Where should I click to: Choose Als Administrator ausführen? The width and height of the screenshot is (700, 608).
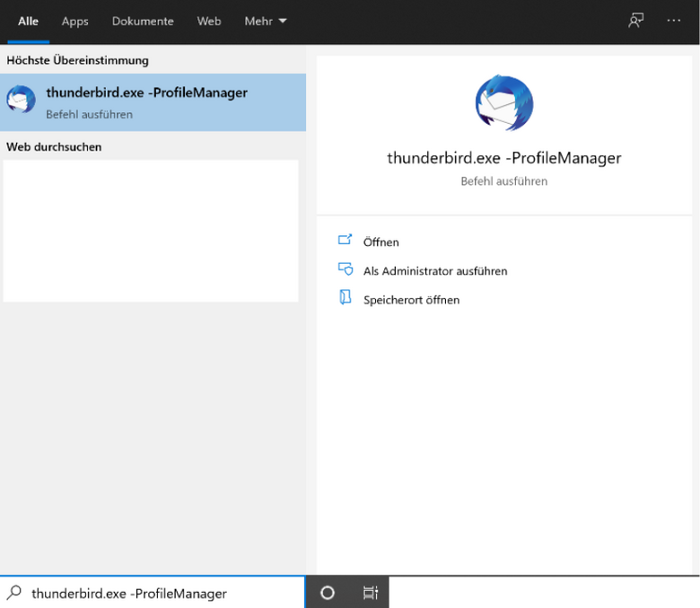[x=435, y=271]
